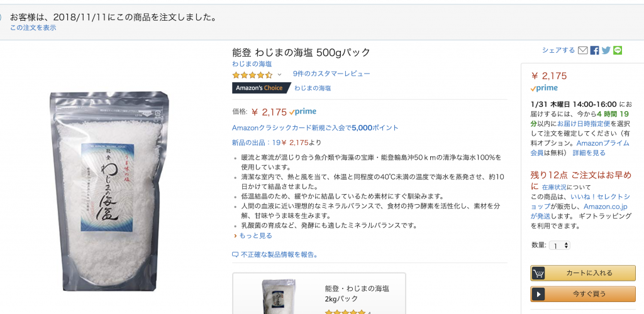Click the speech bubble report icon
Screen dimensions: 644x314
coord(235,255)
